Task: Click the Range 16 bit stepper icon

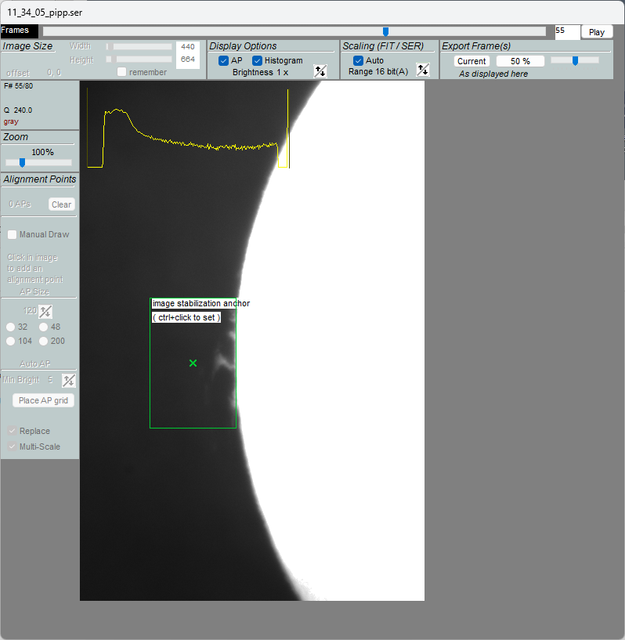Action: tap(423, 70)
